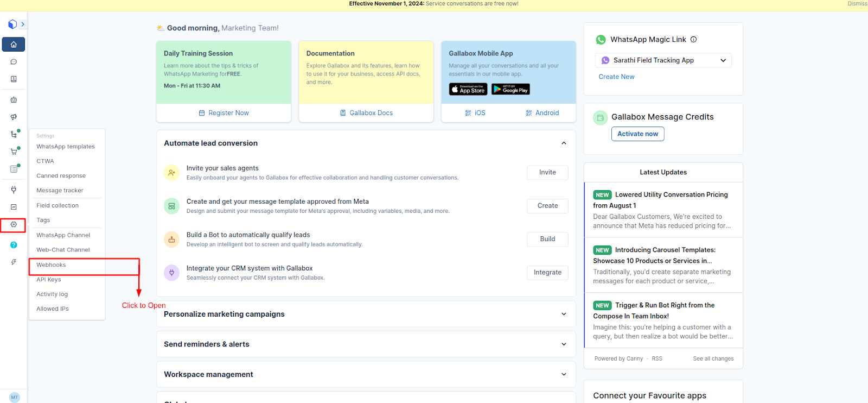
Task: Click the WhatsApp Magic Link info icon
Action: coord(693,40)
